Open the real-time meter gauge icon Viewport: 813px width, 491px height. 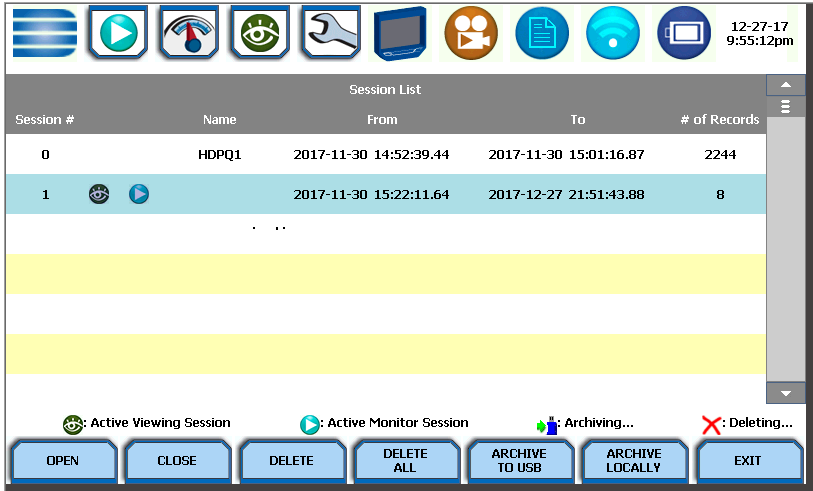click(x=189, y=34)
